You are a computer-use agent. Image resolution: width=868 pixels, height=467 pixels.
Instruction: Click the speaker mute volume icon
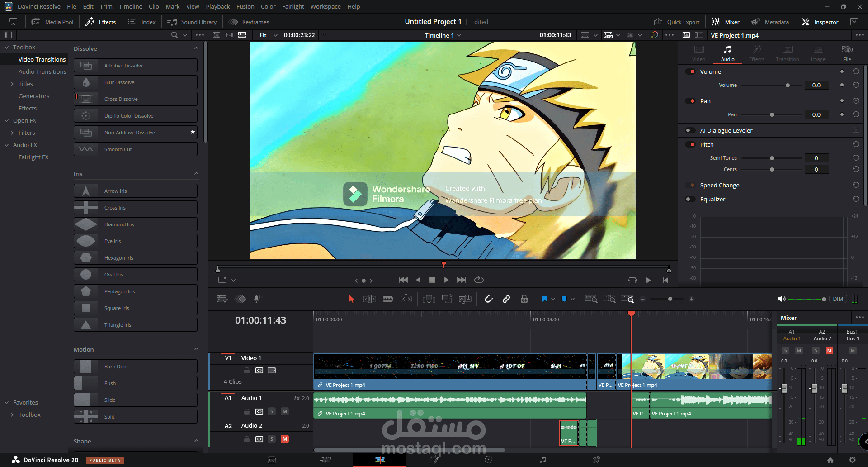tap(781, 299)
